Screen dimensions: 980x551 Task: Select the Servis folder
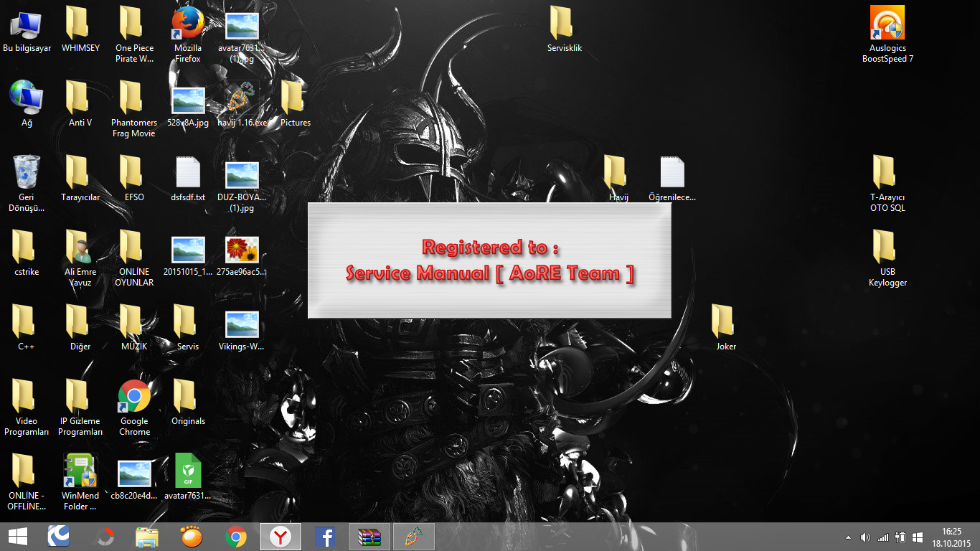(188, 329)
